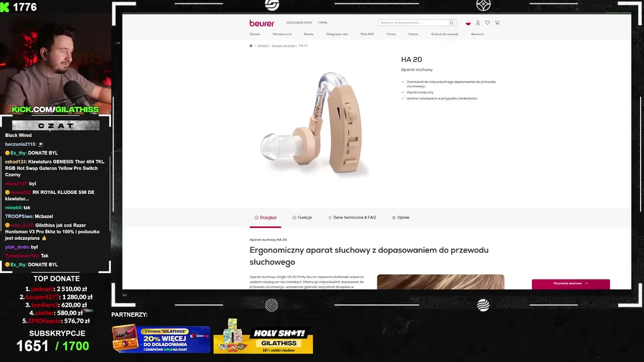Go to the home breadcrumb icon
This screenshot has height=362, width=644.
pos(251,46)
